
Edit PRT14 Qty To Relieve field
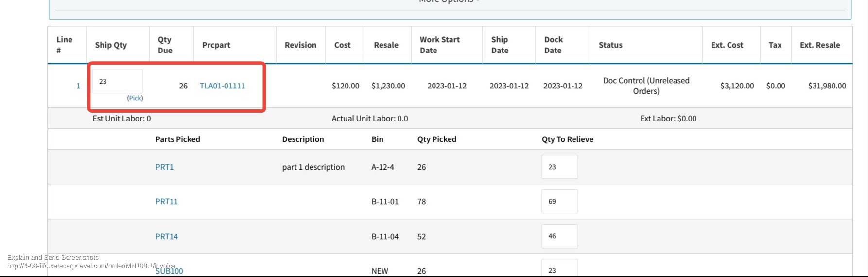[560, 236]
